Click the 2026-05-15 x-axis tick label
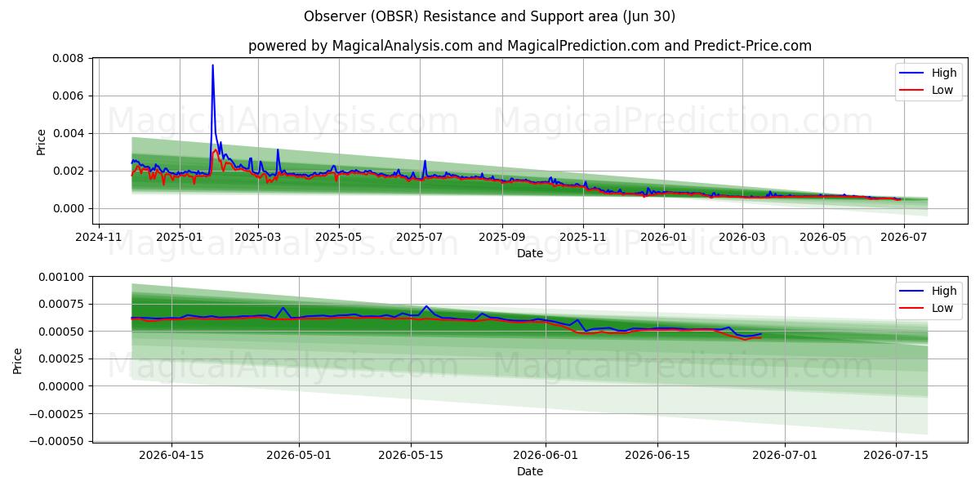 tap(411, 456)
